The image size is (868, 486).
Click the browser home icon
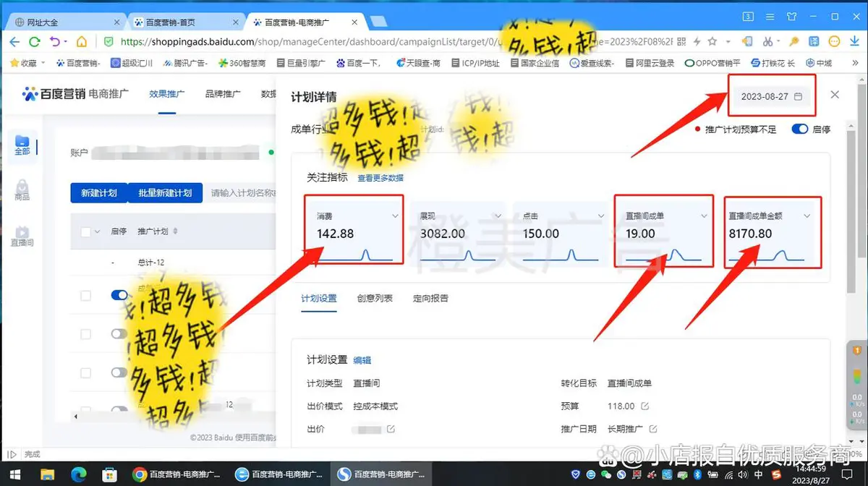click(x=82, y=42)
